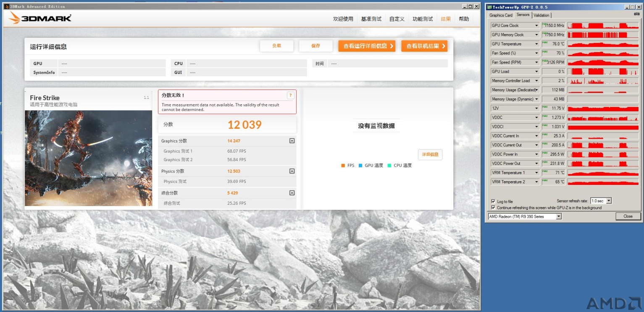Click 查看运行详细信息 orange button
Viewport: 644px width, 312px height.
[x=367, y=46]
